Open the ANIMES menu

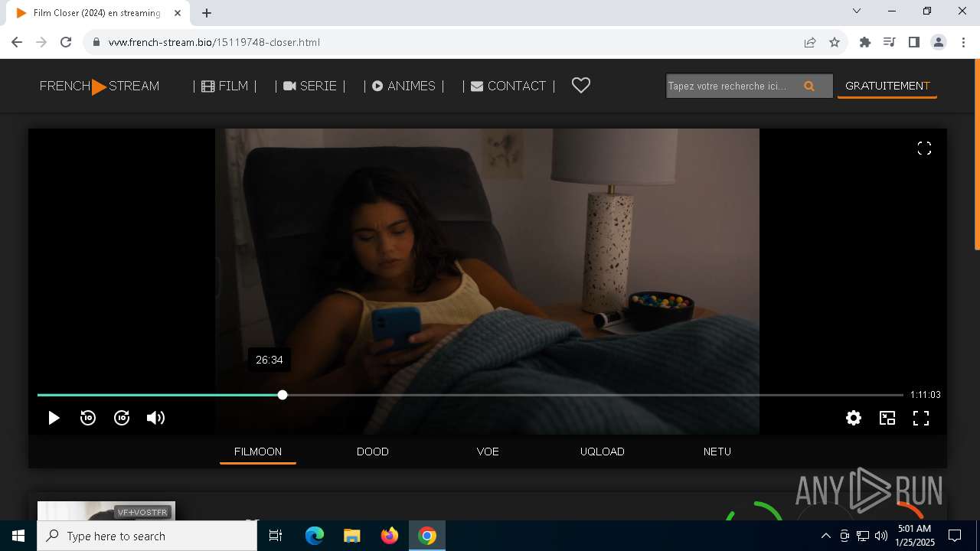click(403, 86)
